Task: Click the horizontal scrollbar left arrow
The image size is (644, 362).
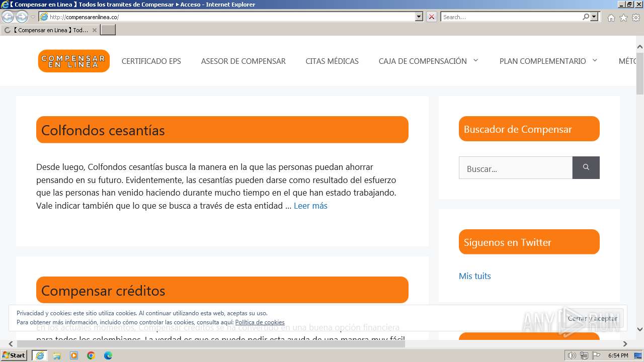Action: click(12, 344)
